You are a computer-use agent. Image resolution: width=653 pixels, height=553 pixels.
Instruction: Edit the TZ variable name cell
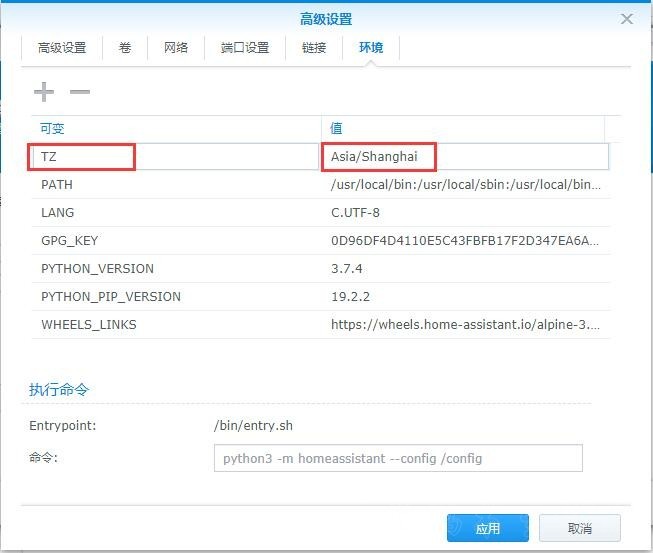[82, 157]
